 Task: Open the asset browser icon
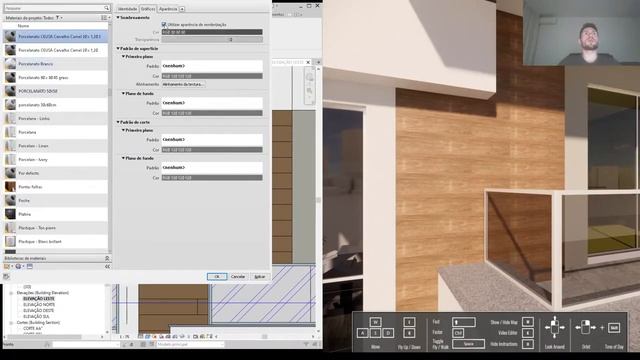point(30,266)
